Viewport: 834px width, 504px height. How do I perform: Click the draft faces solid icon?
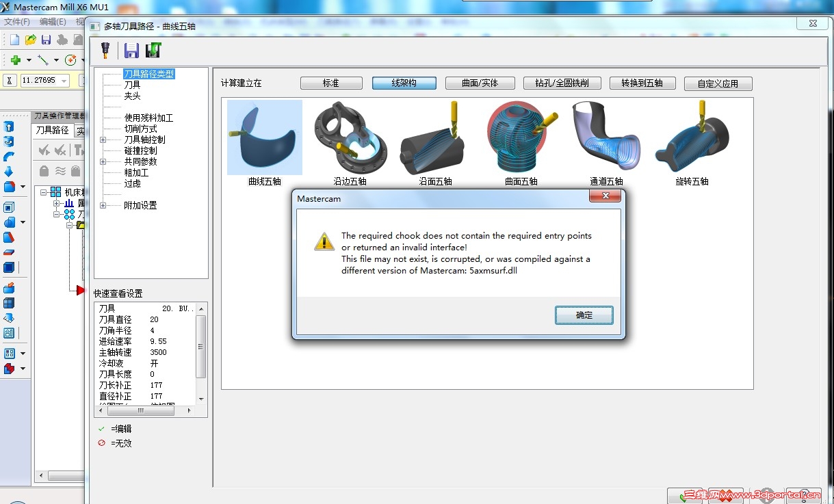coord(9,237)
